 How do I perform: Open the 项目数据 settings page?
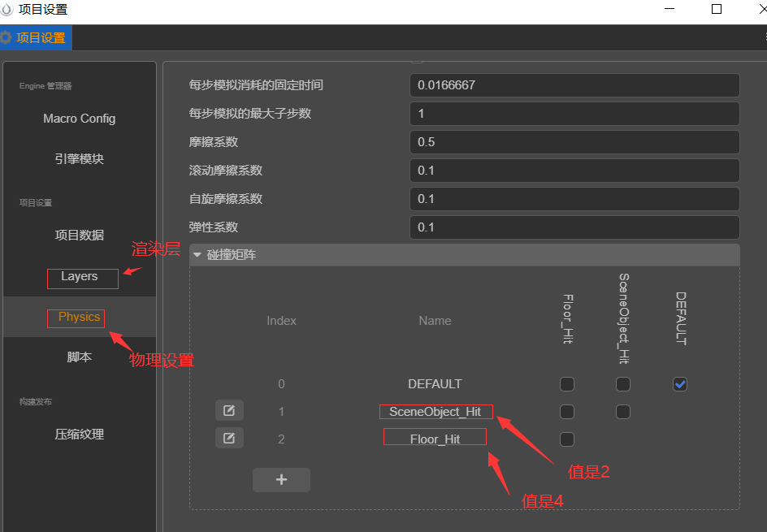click(x=79, y=235)
